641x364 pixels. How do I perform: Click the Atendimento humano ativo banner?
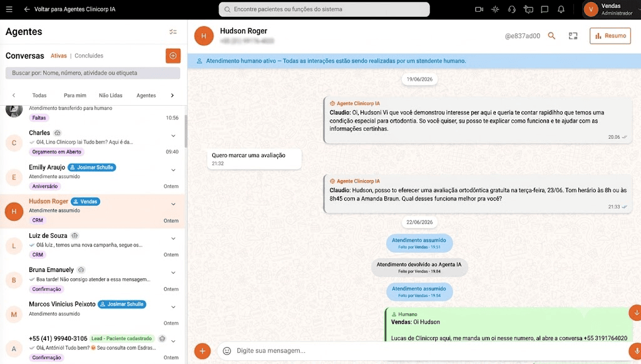click(x=414, y=61)
